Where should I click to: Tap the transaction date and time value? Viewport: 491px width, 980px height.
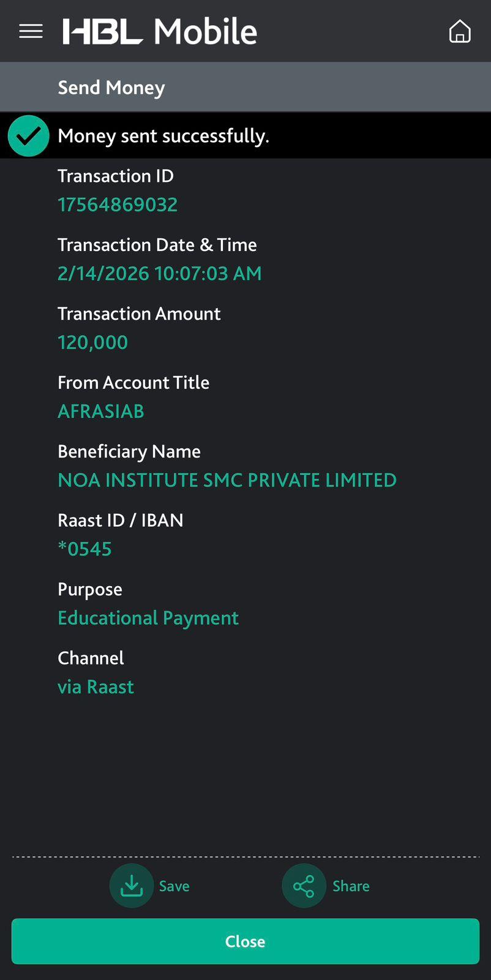pos(159,273)
